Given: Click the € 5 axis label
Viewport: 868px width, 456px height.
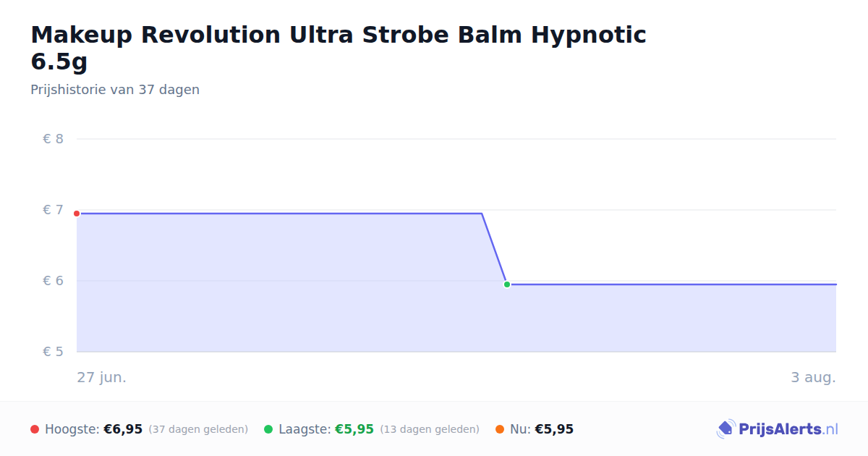Looking at the screenshot, I should tap(53, 352).
